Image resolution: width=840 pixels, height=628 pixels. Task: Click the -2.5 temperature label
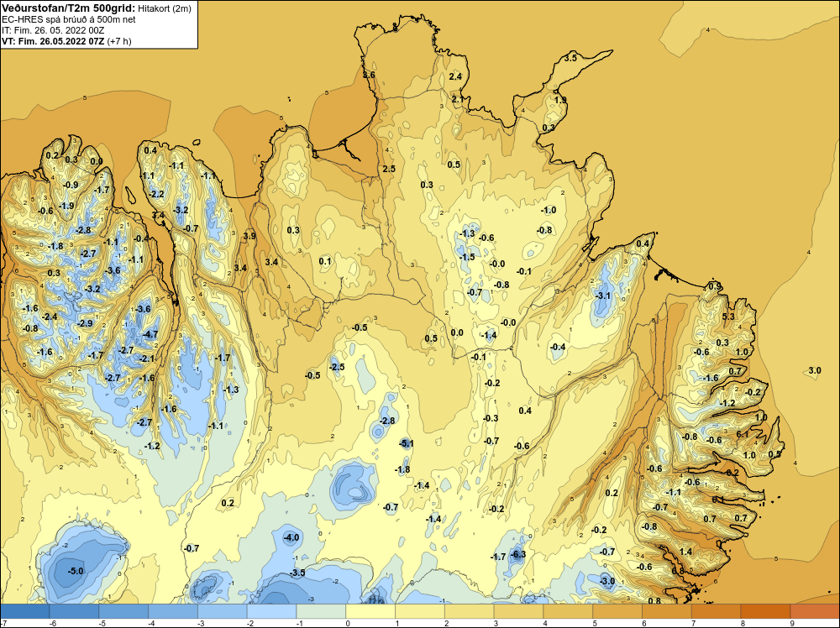click(x=337, y=367)
